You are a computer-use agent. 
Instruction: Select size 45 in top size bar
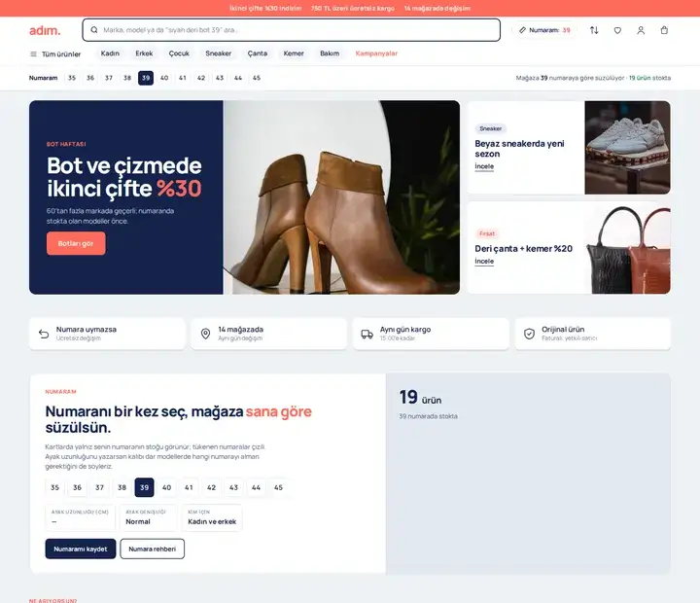[257, 78]
